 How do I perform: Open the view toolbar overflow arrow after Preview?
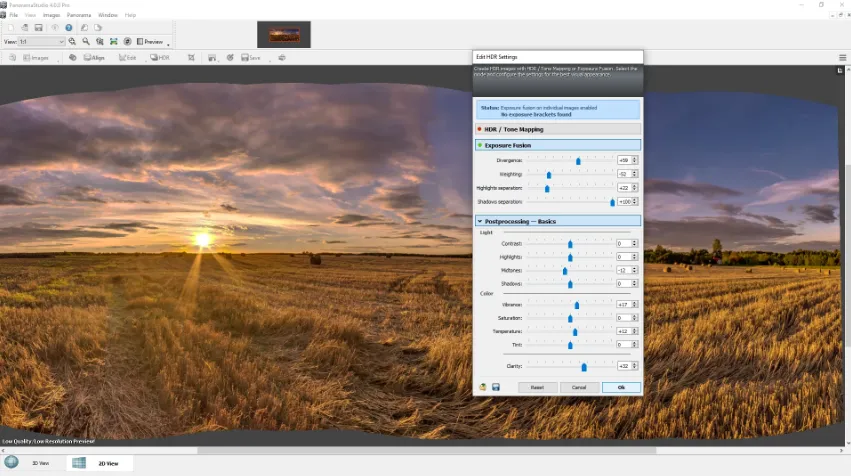tap(168, 44)
